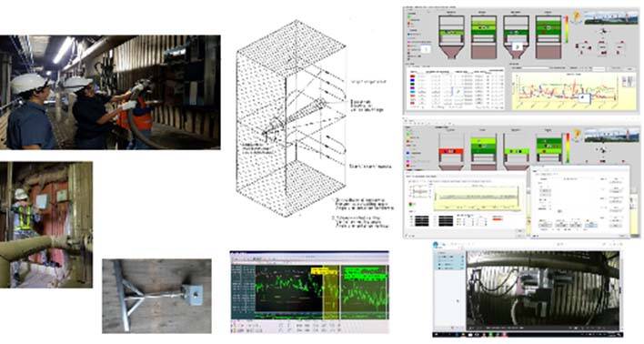
Task: Click the Windows Start button in camera screenshot taskbar
Action: point(437,334)
